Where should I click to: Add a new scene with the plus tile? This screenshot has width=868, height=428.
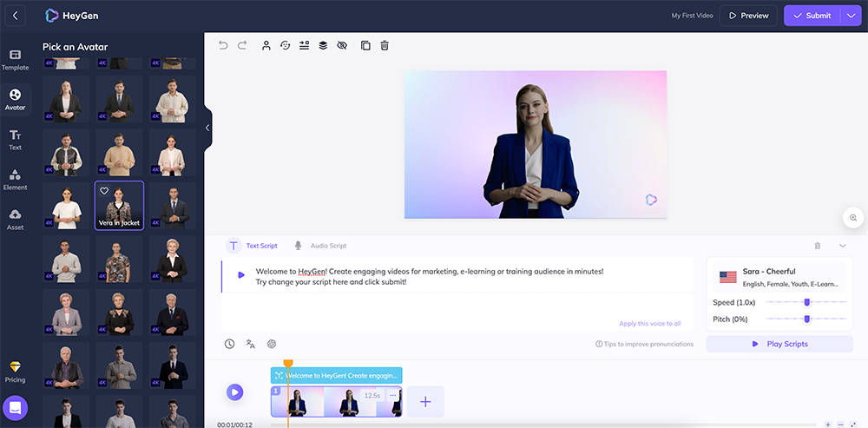coord(425,402)
